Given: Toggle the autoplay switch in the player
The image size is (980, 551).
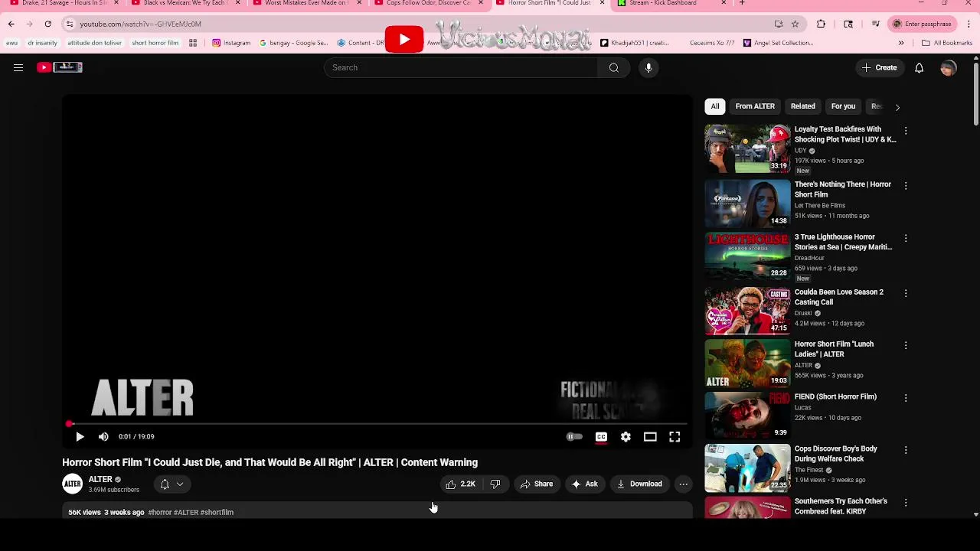Looking at the screenshot, I should (574, 436).
